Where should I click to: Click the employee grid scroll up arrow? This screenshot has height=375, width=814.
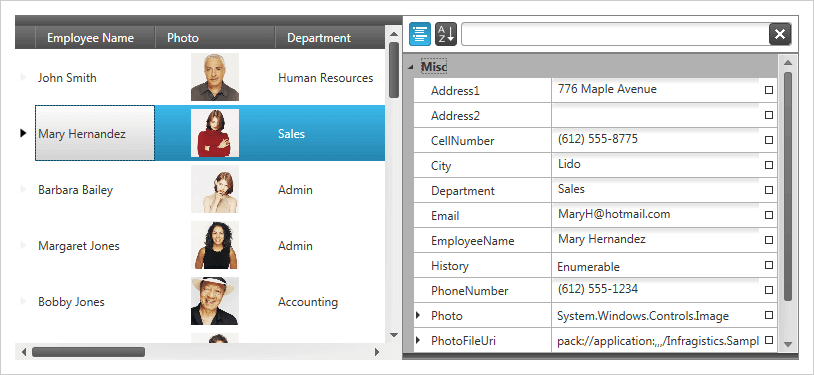[x=394, y=34]
